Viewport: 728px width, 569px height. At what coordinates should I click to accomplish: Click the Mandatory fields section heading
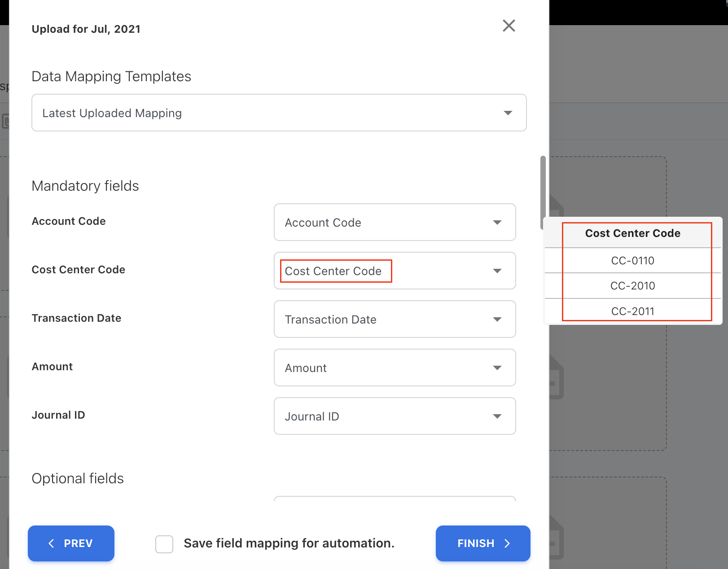tap(85, 186)
